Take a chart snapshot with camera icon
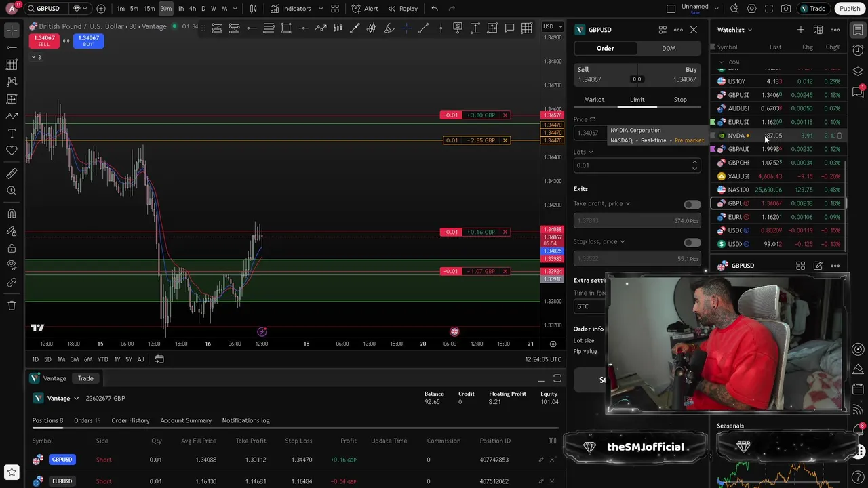 tap(785, 9)
